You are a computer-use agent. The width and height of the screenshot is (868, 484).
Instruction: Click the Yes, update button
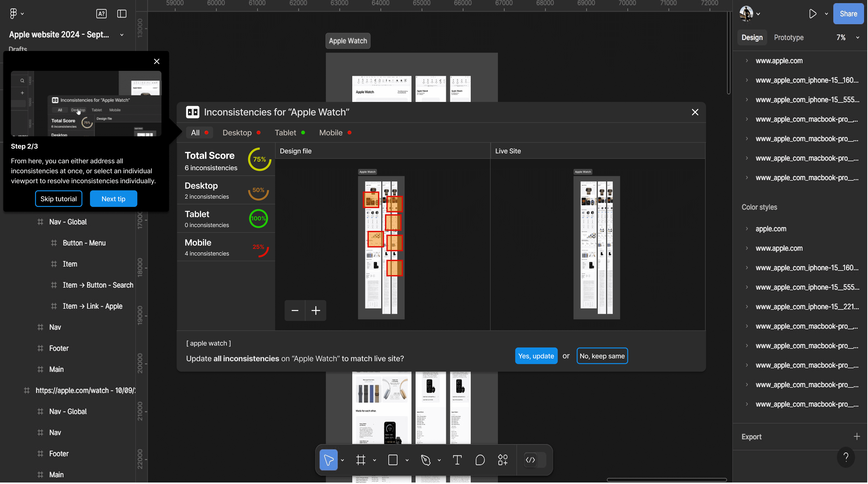tap(536, 356)
